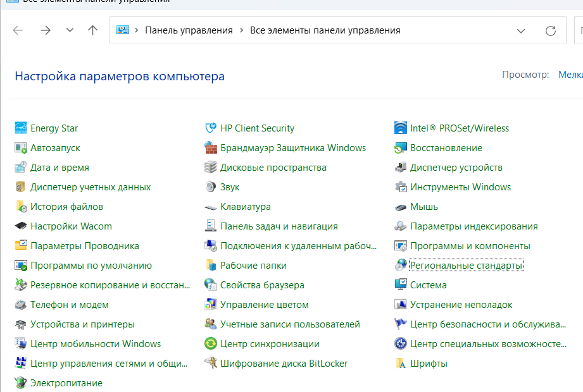Open the Брандмауэр Защитника Windows brick icon
This screenshot has height=392, width=583.
coord(211,148)
